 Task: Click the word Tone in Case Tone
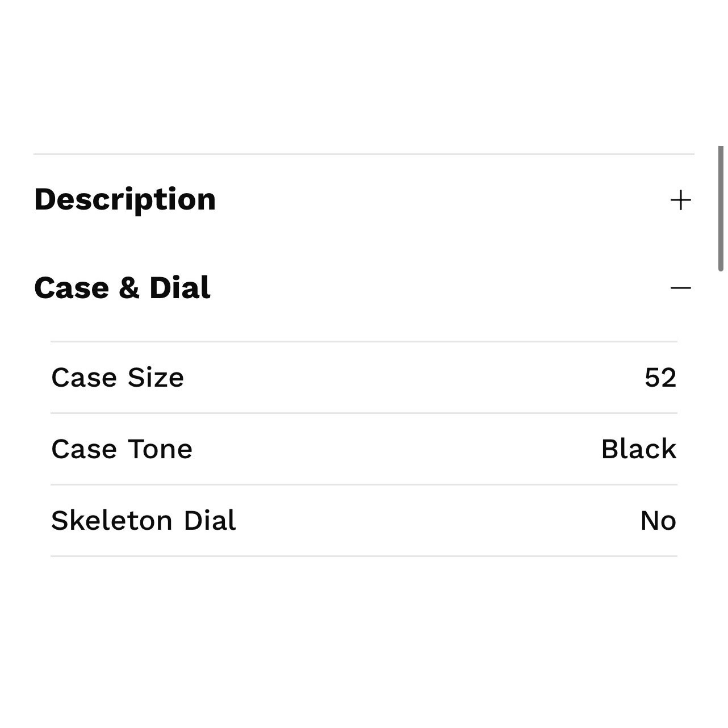point(160,449)
